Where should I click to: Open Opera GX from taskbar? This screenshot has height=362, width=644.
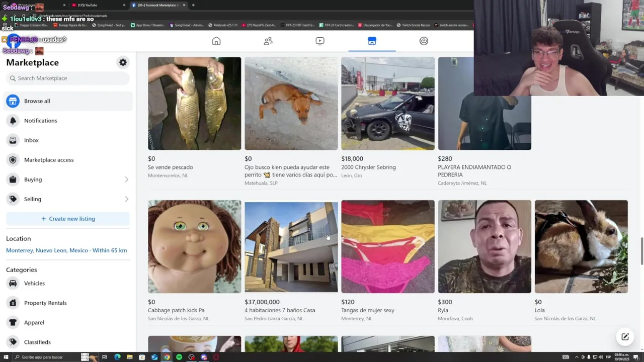tap(216, 357)
